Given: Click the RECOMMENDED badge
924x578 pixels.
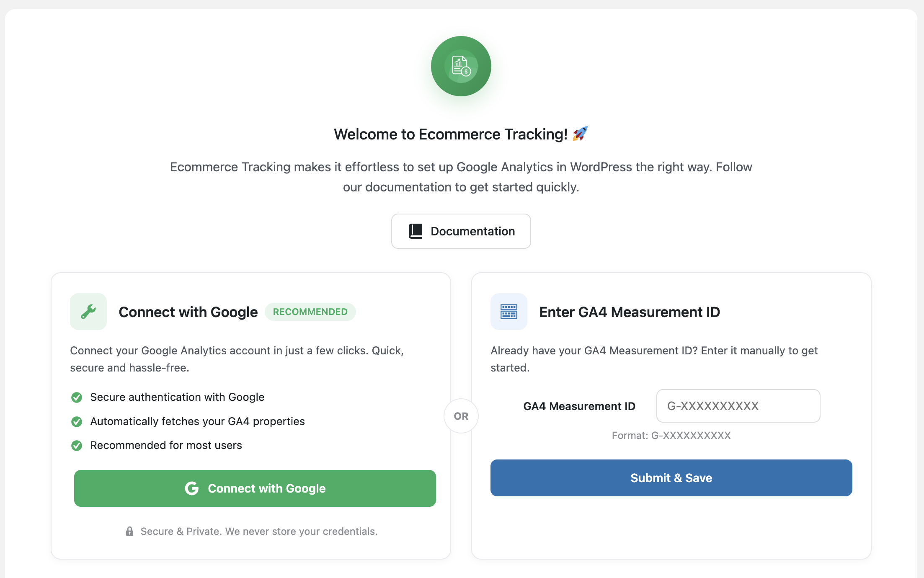Looking at the screenshot, I should tap(310, 312).
